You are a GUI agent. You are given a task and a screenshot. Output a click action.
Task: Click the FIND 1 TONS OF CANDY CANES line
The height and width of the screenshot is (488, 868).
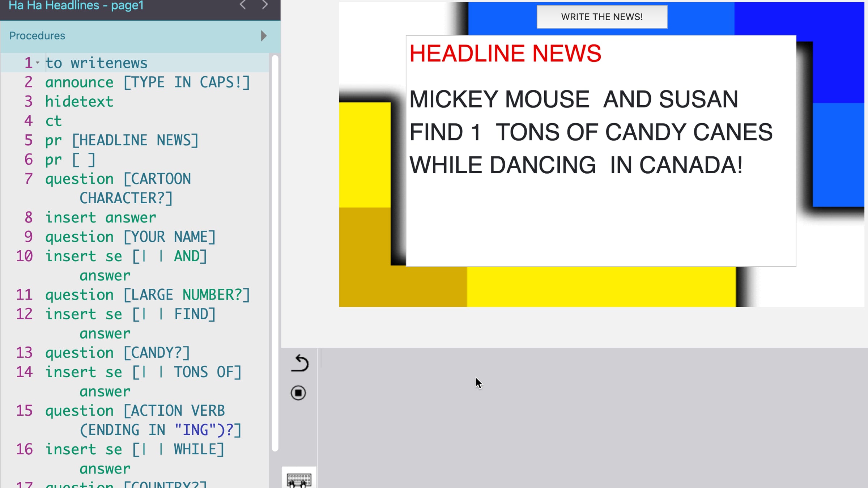click(591, 132)
